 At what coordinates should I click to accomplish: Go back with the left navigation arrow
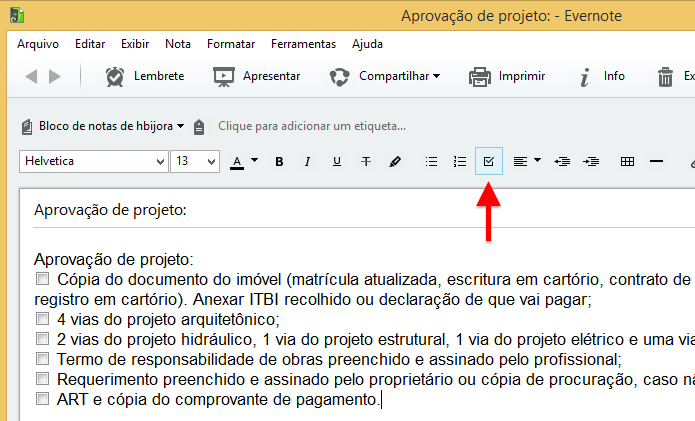pos(31,76)
